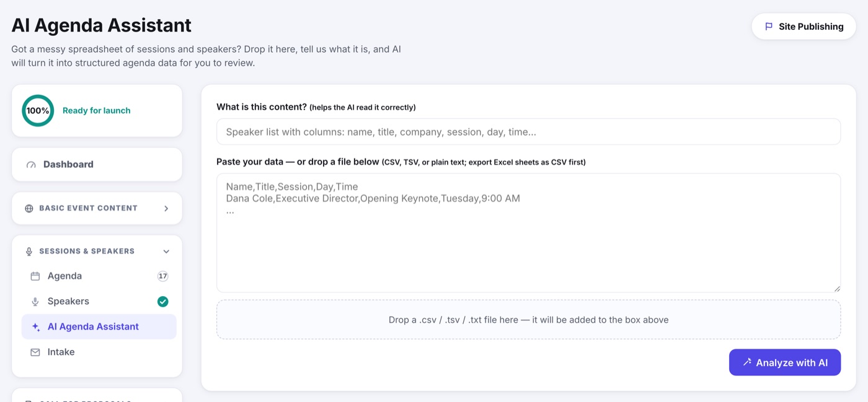The height and width of the screenshot is (402, 868).
Task: Click the calendar icon next to Agenda
Action: [35, 276]
